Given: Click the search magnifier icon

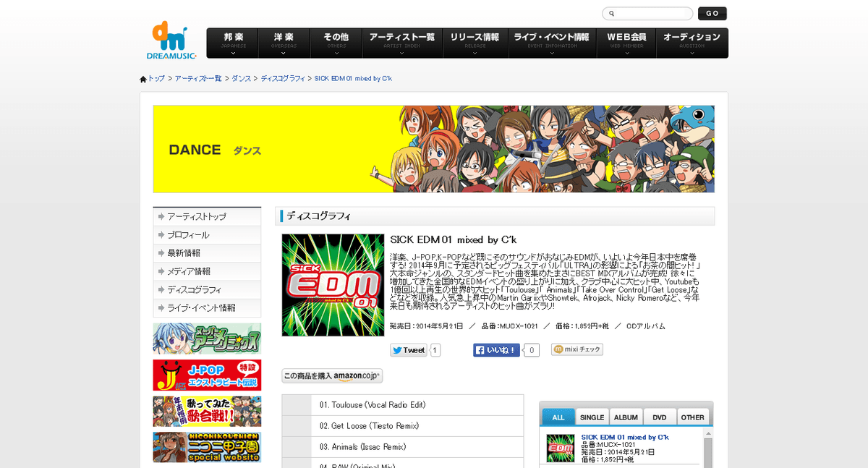Looking at the screenshot, I should (x=612, y=14).
